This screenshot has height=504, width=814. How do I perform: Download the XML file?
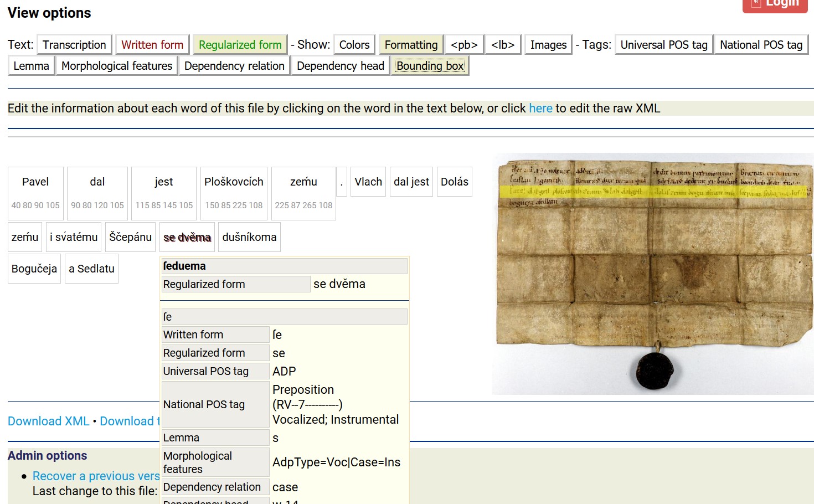click(x=49, y=421)
